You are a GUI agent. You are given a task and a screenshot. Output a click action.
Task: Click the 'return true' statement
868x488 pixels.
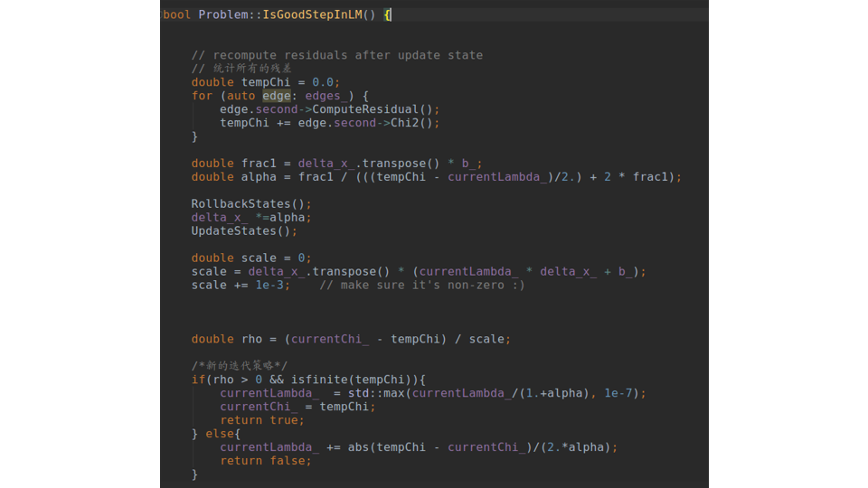259,420
